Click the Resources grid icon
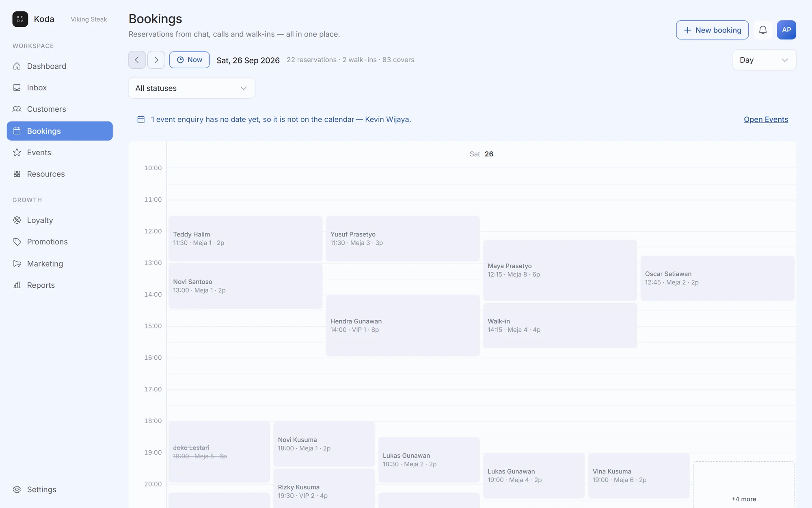The width and height of the screenshot is (812, 508). tap(17, 174)
